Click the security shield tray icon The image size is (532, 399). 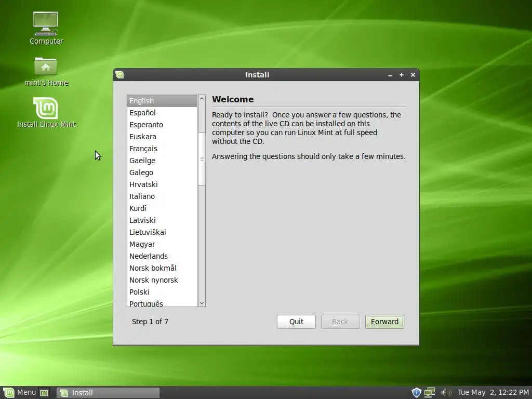tap(416, 393)
